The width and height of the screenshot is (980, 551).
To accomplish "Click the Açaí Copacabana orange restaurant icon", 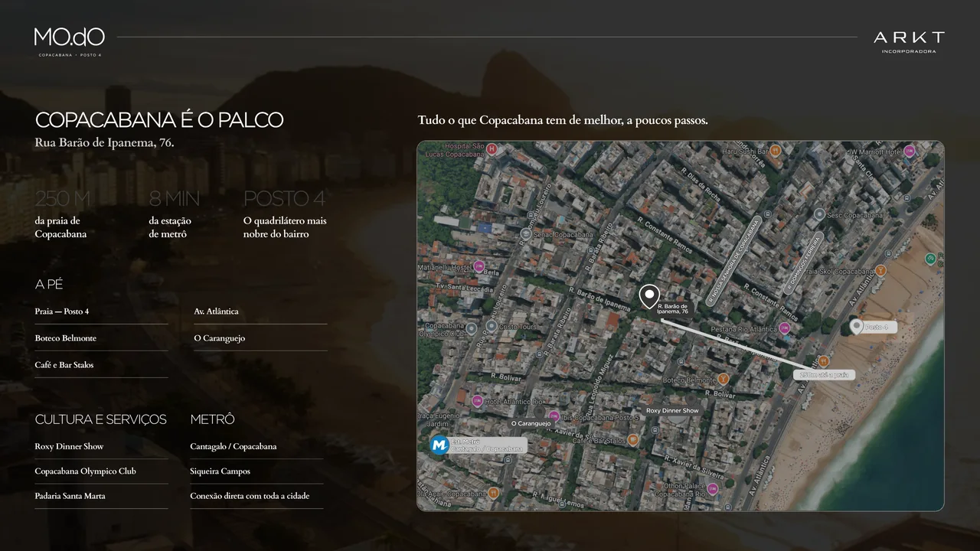I will point(494,494).
